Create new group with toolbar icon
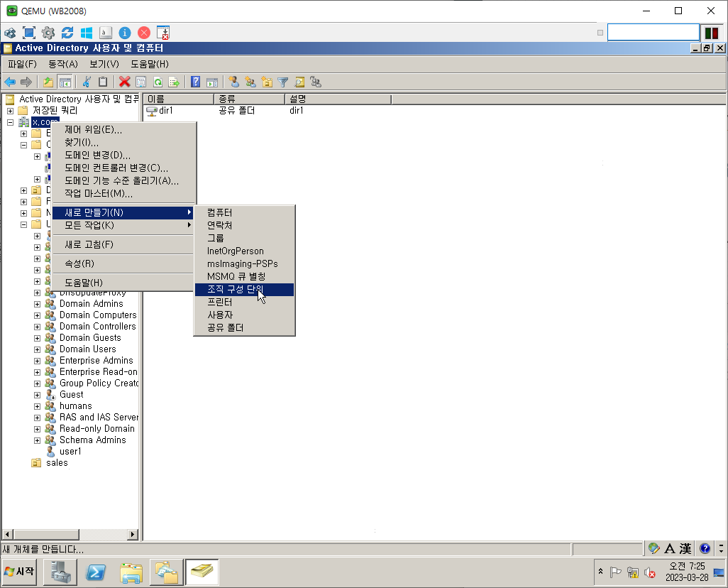Screen dimensions: 728x588 coord(250,82)
